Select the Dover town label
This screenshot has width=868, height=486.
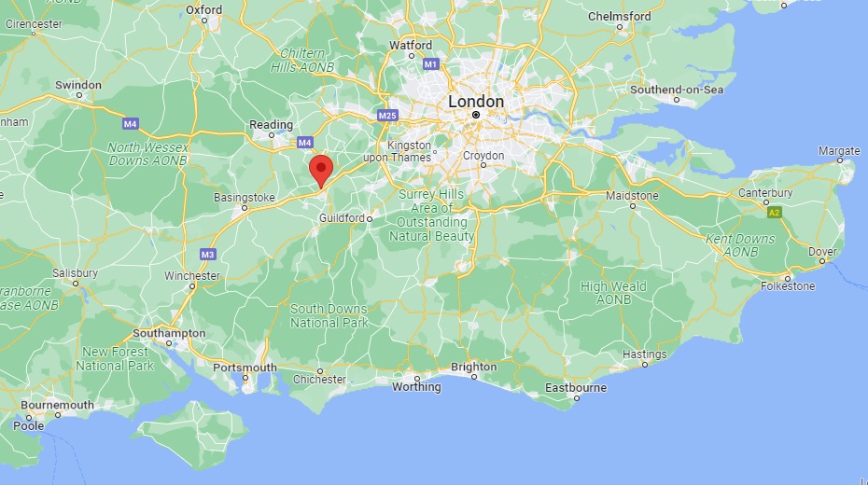(822, 251)
